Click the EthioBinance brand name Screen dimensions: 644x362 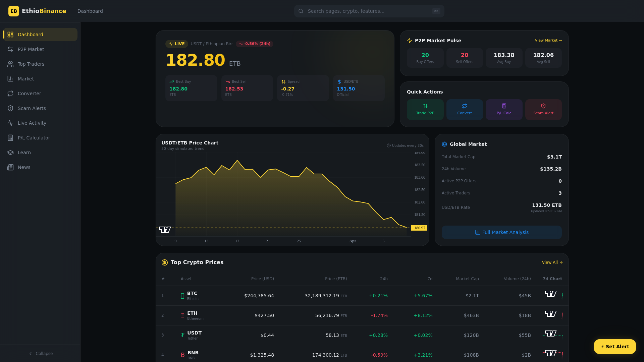(44, 11)
